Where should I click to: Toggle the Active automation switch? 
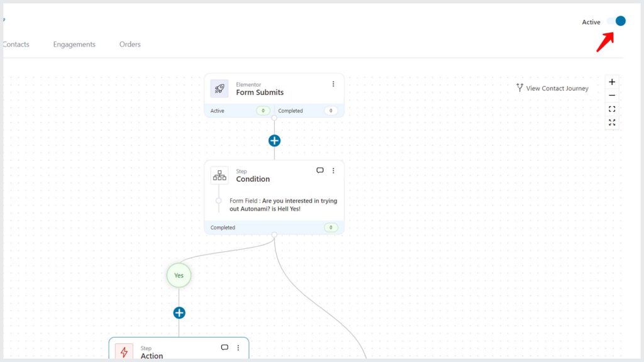pyautogui.click(x=616, y=21)
